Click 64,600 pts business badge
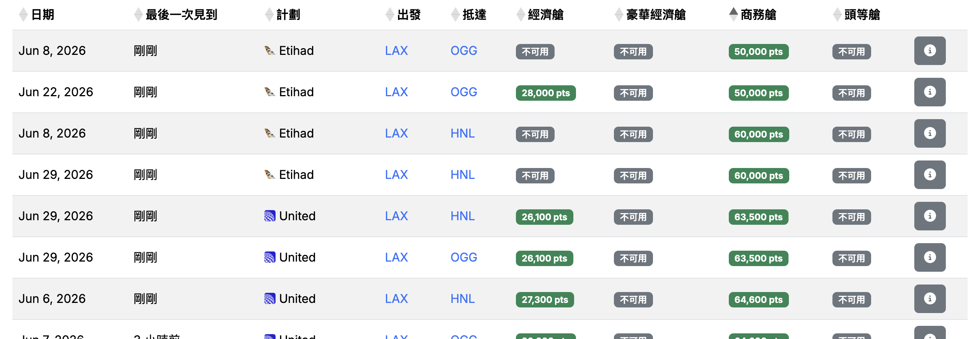This screenshot has width=980, height=339. (758, 300)
